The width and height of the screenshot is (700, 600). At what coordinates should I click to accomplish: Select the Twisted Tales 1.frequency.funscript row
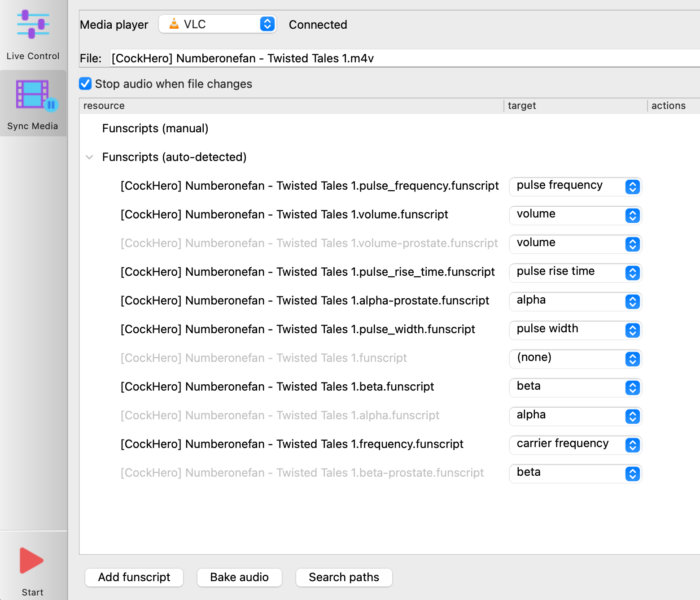(292, 444)
